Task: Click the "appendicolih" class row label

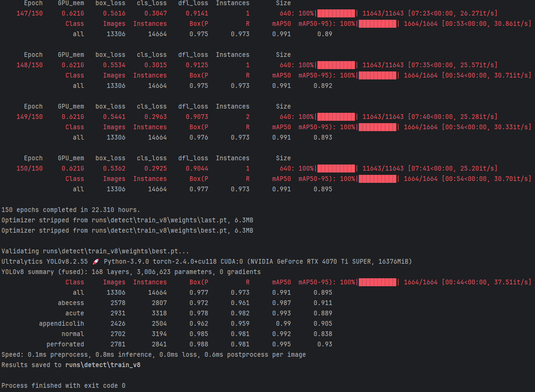Action: pyautogui.click(x=62, y=323)
